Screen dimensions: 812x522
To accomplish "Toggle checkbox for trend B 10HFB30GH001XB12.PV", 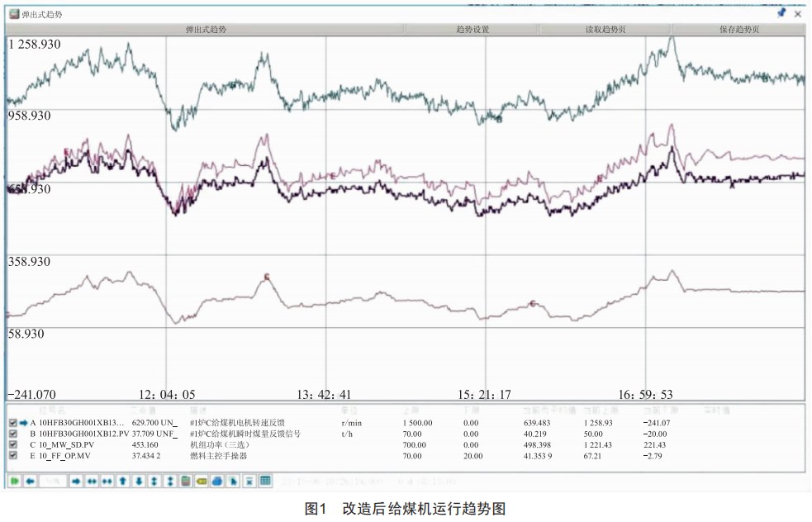I will click(x=12, y=434).
